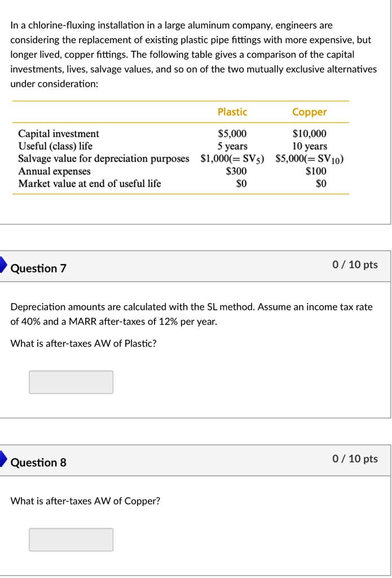Click the Useful (class) life row label
Image resolution: width=392 pixels, height=578 pixels.
[55, 146]
